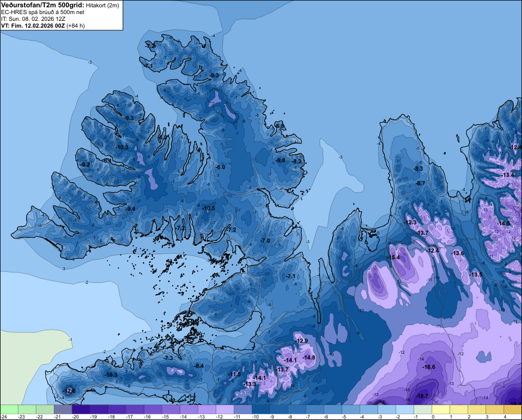Click the -6.1 temperature value on the map
Viewport: 522px width, 420px height.
[x=107, y=161]
